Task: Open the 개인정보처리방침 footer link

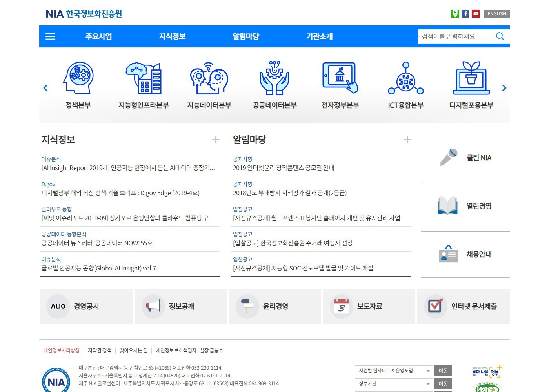Action: point(61,350)
